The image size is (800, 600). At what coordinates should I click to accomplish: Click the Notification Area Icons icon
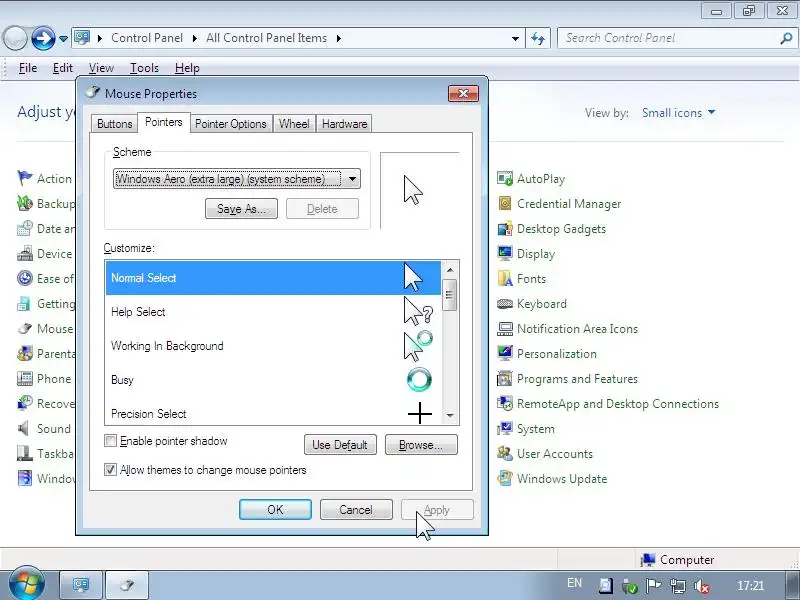(505, 329)
